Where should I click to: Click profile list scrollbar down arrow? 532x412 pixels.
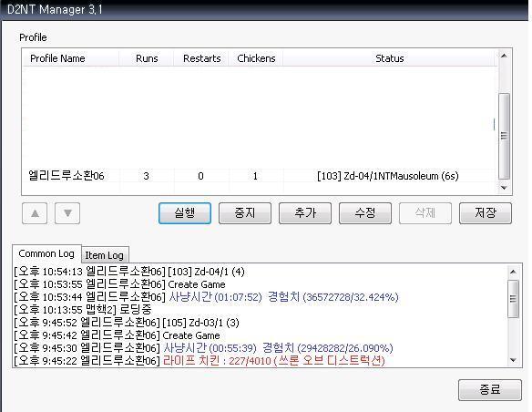(x=504, y=188)
